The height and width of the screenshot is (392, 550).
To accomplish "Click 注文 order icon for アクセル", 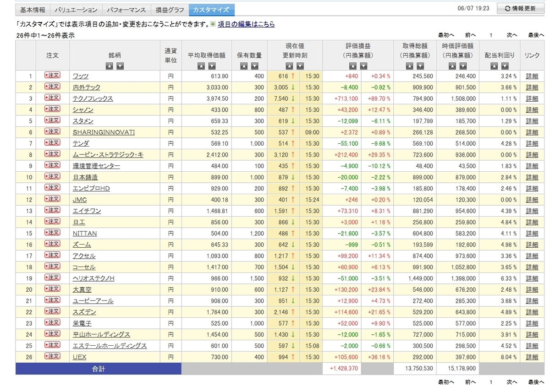I will tap(52, 255).
